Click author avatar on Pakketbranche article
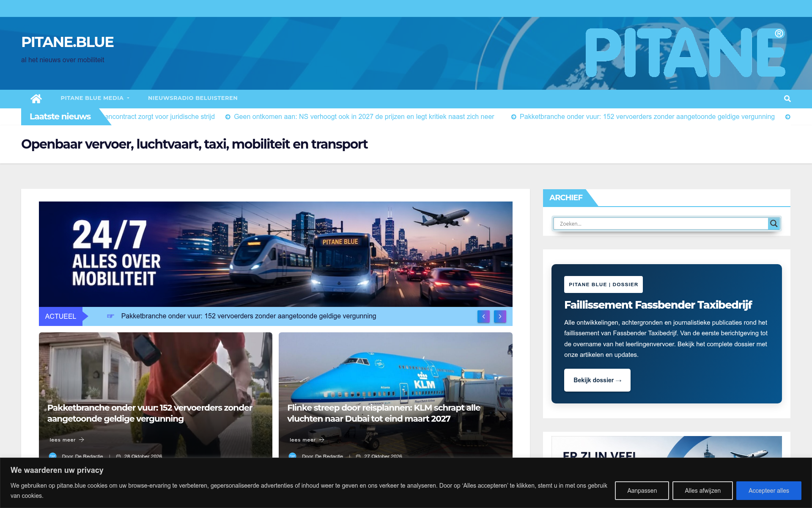This screenshot has width=812, height=508. coord(52,456)
